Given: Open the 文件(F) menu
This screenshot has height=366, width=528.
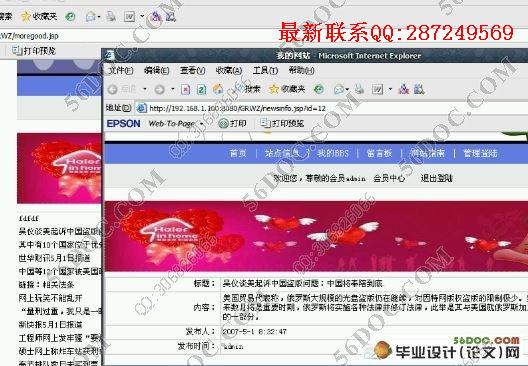Looking at the screenshot, I should click(121, 70).
